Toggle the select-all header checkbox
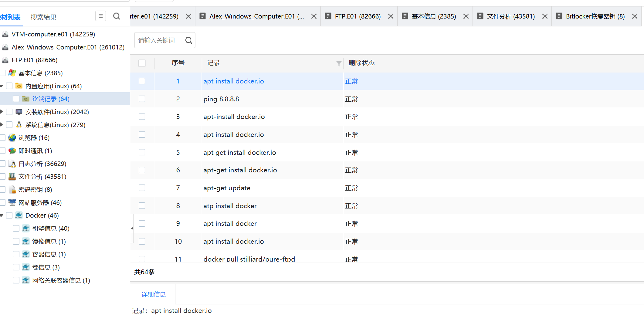 point(142,63)
